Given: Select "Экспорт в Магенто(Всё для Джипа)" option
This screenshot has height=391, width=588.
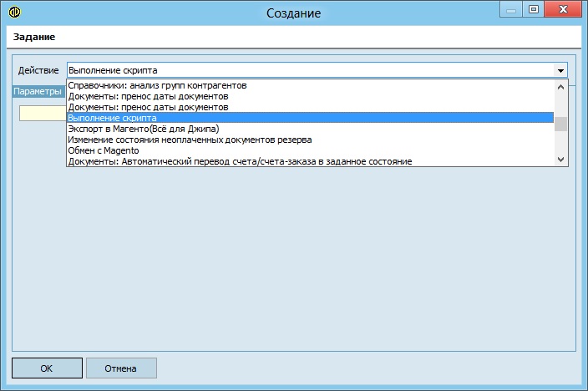Looking at the screenshot, I should pyautogui.click(x=310, y=129).
